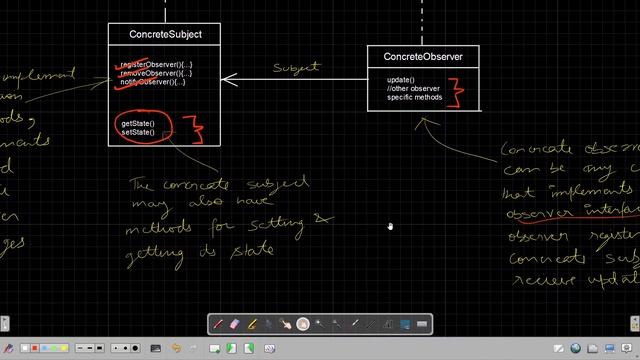Click the erase page icon
Viewport: 640px width, 360px height.
269,348
